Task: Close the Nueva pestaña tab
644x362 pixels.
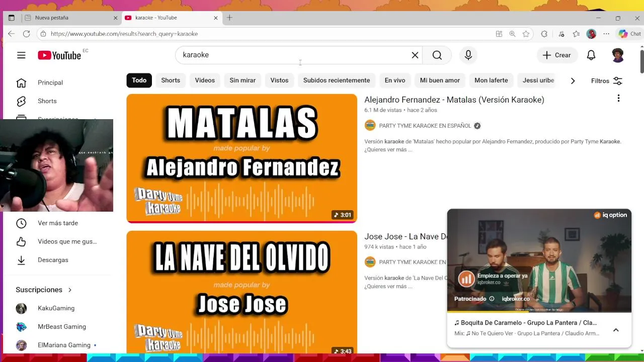Action: [115, 18]
